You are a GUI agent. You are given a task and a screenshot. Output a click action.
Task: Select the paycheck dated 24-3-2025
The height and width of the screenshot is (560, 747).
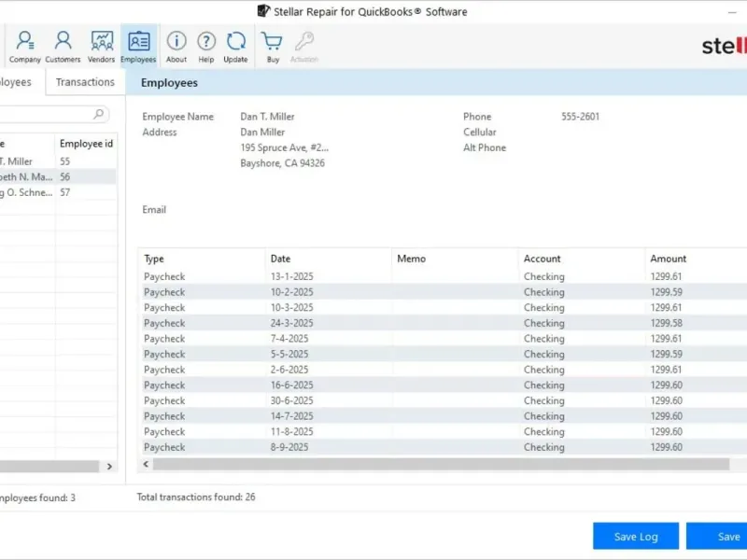point(289,323)
